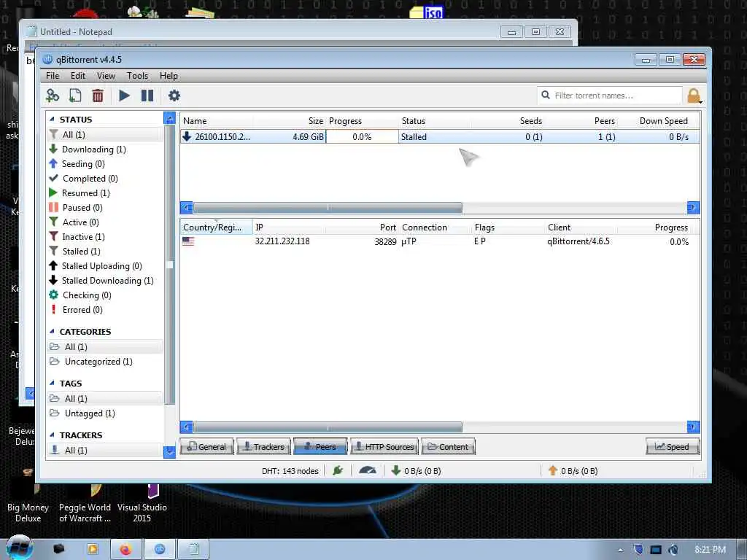This screenshot has height=560, width=747.
Task: Open the File menu
Action: (53, 76)
